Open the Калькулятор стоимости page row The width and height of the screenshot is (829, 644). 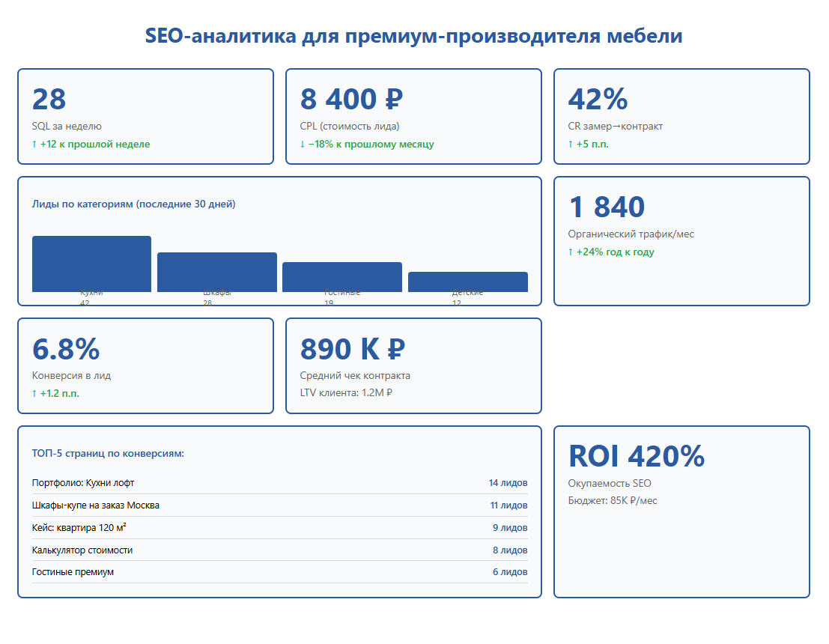[279, 550]
